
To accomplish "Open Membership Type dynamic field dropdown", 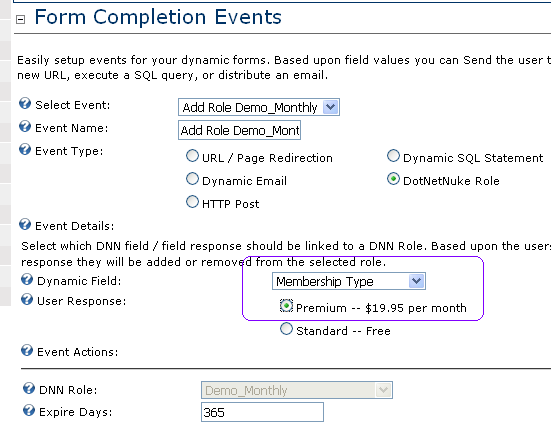I will coord(349,281).
